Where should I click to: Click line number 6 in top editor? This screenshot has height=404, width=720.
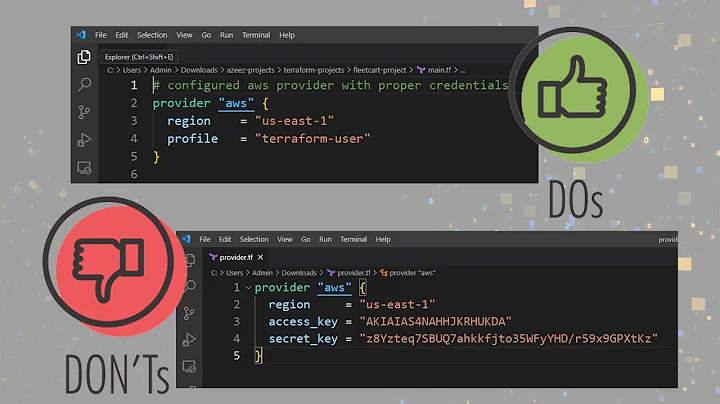click(134, 174)
